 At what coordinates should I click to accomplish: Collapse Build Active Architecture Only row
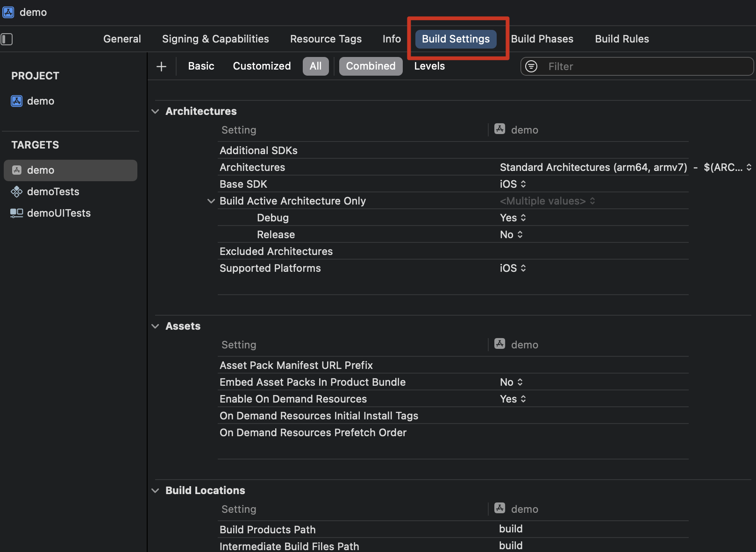pyautogui.click(x=211, y=201)
